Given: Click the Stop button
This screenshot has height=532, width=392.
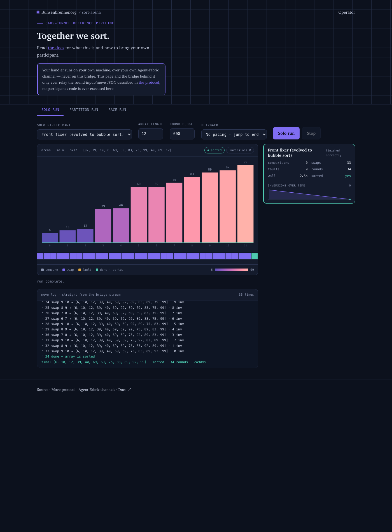Looking at the screenshot, I should [311, 133].
